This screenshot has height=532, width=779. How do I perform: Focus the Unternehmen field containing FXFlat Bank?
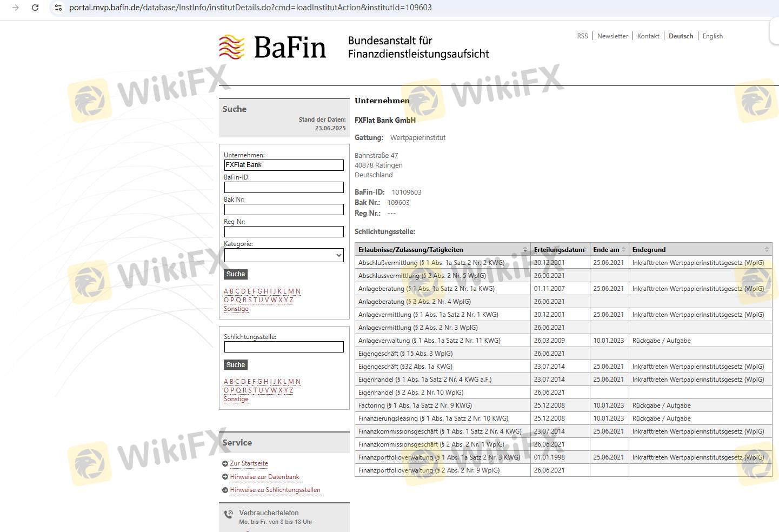[x=284, y=165]
